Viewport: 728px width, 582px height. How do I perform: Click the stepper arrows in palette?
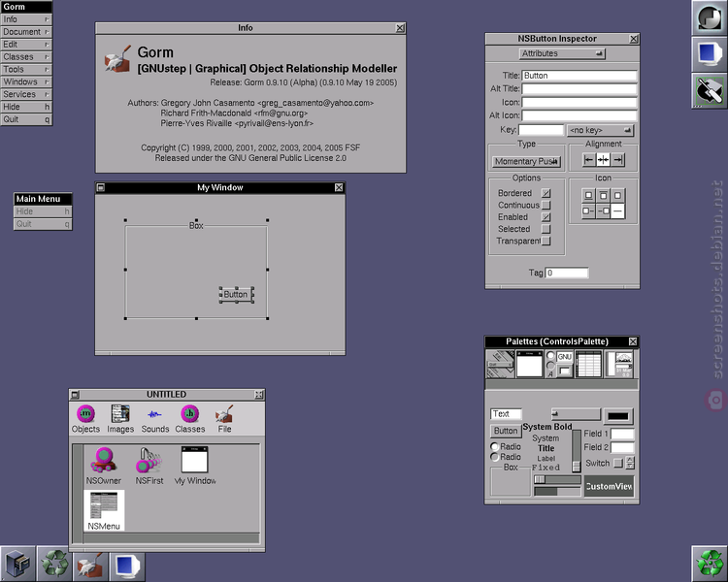pyautogui.click(x=630, y=463)
